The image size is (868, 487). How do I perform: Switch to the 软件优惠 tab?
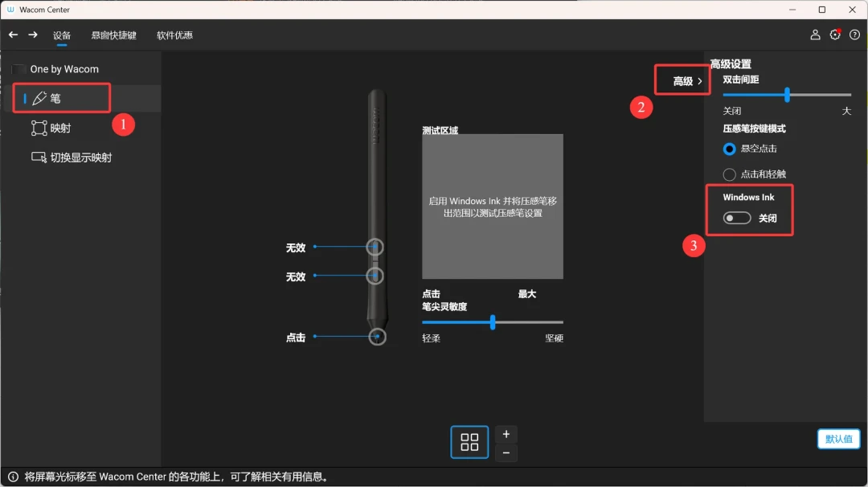point(175,35)
